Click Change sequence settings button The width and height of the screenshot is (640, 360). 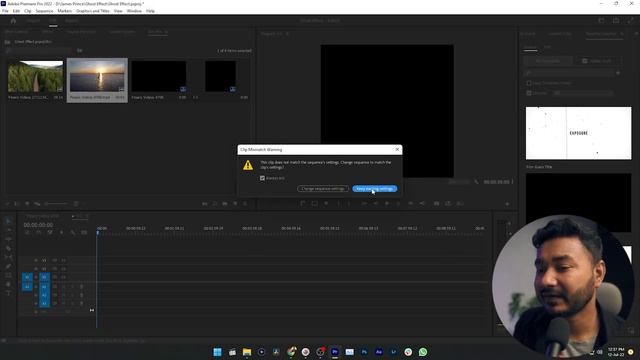tap(323, 189)
